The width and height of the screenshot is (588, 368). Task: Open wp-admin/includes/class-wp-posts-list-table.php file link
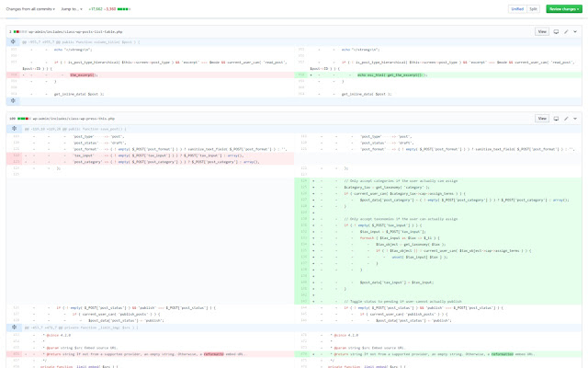[73, 31]
